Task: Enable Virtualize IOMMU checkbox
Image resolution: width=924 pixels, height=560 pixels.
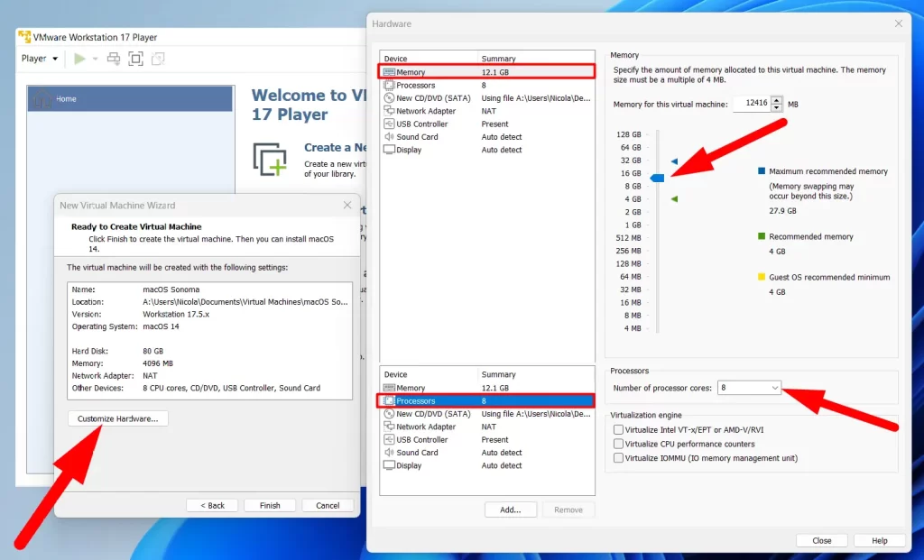Action: (x=618, y=458)
